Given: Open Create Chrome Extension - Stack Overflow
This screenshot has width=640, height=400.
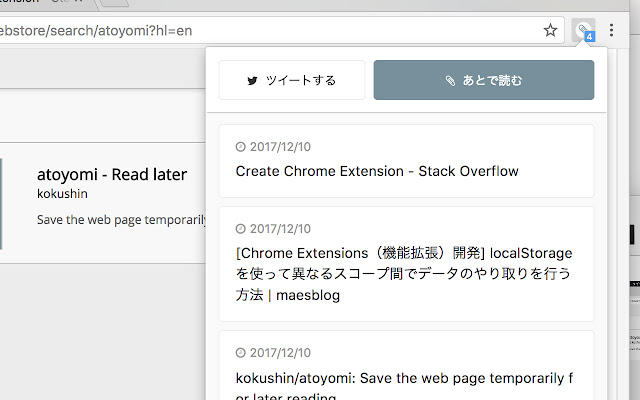Looking at the screenshot, I should [377, 171].
